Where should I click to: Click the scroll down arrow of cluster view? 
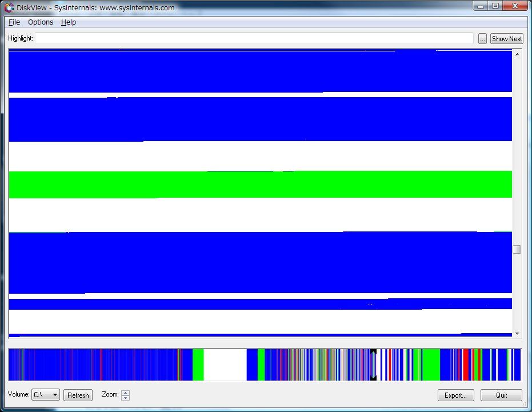tap(517, 334)
